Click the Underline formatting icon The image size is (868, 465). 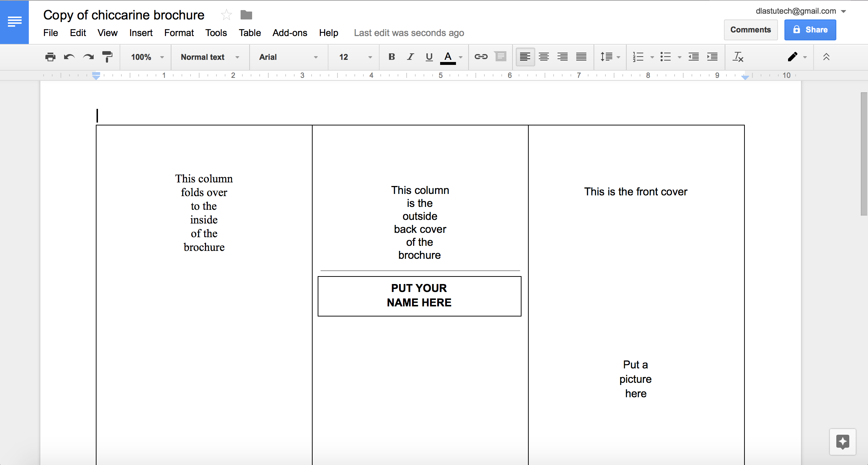click(429, 57)
